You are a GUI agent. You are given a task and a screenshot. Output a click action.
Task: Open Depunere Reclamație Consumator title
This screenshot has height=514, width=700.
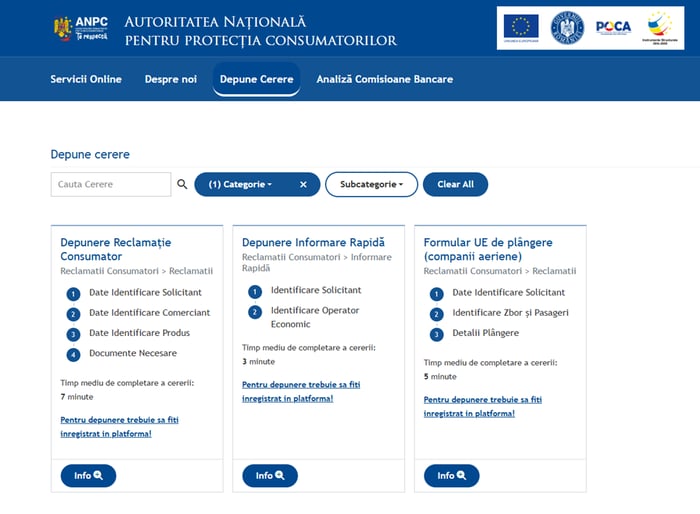tap(116, 249)
